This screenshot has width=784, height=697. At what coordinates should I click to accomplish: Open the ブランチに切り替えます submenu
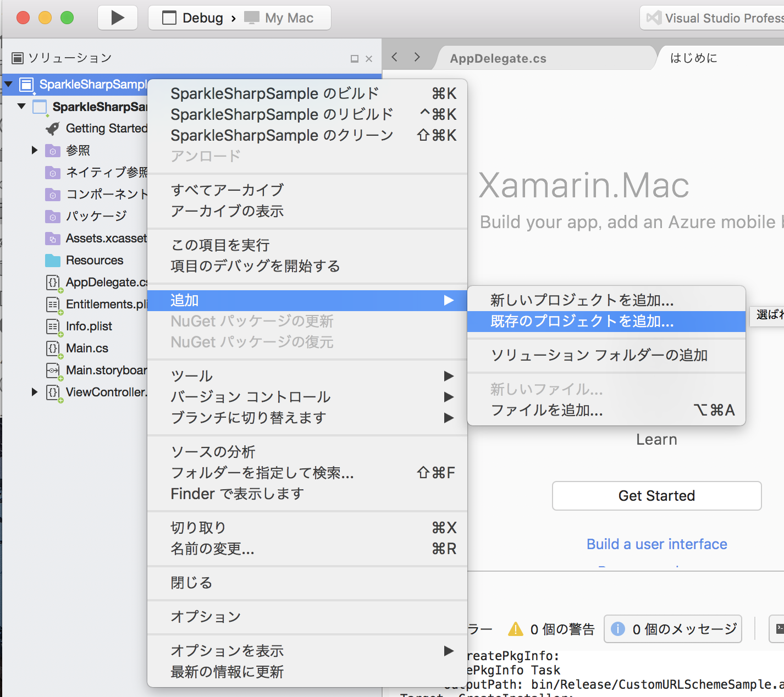pos(307,418)
